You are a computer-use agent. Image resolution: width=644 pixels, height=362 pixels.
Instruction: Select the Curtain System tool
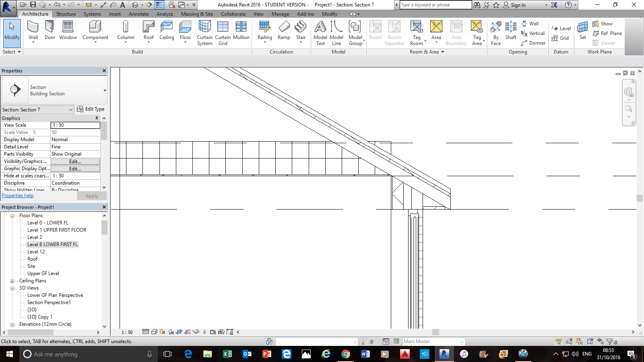[x=204, y=33]
